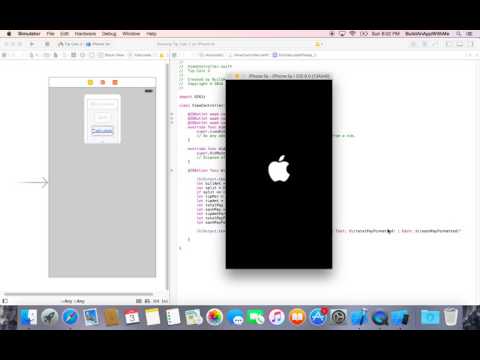480x360 pixels.
Task: Show the assistant editor in Xcode toolbar
Action: (425, 44)
